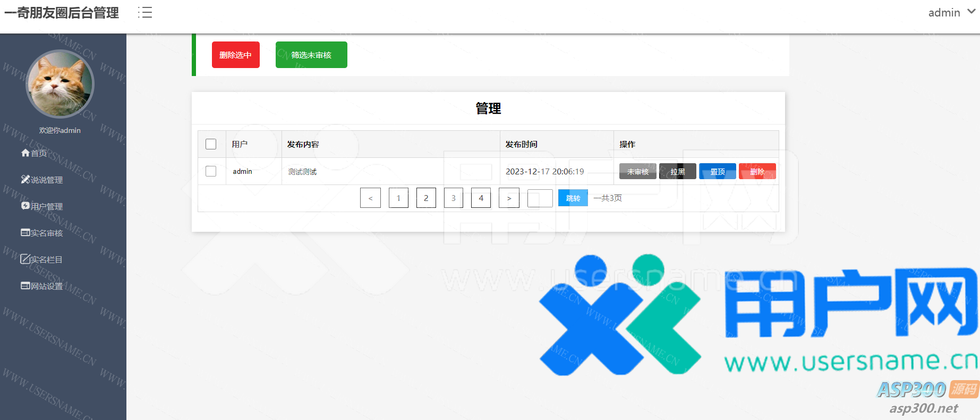Image resolution: width=980 pixels, height=420 pixels.
Task: Click the gray 未审核 status button
Action: click(638, 171)
